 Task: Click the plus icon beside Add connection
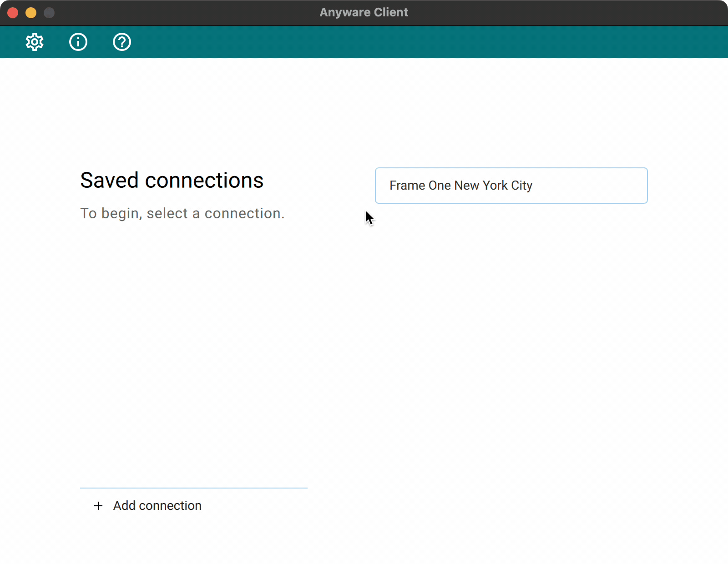point(98,506)
